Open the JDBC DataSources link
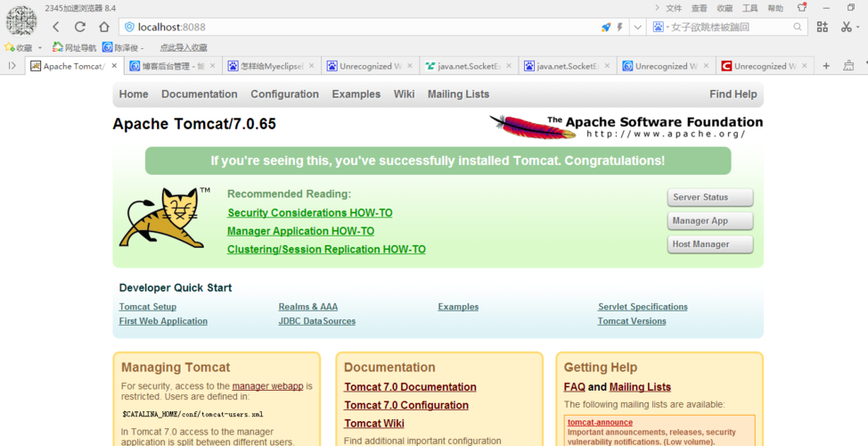This screenshot has height=446, width=868. click(x=317, y=321)
